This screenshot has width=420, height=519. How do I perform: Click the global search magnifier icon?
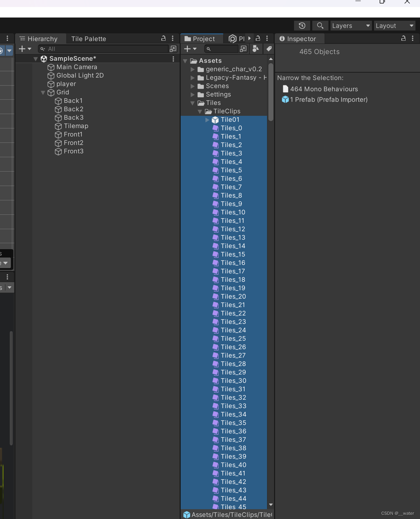[x=320, y=26]
